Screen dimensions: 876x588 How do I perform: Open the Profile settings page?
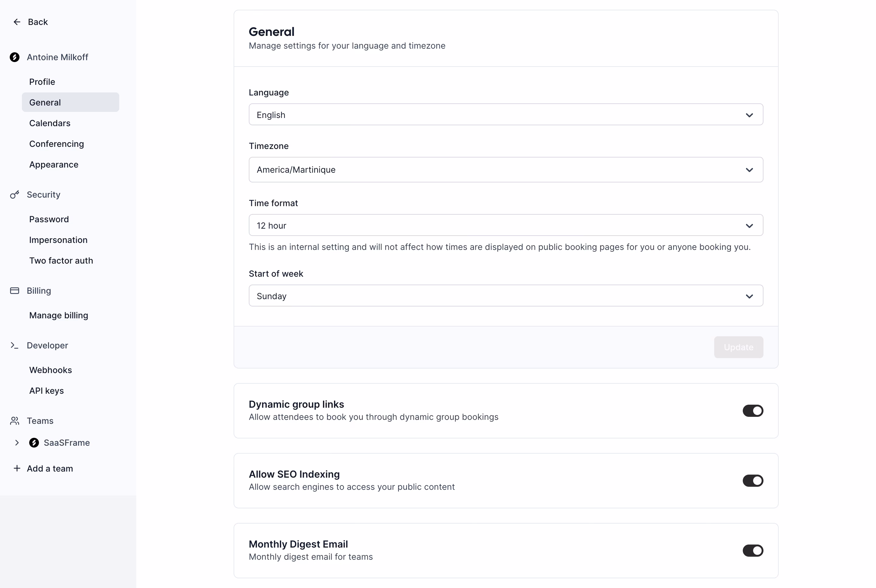pyautogui.click(x=71, y=82)
